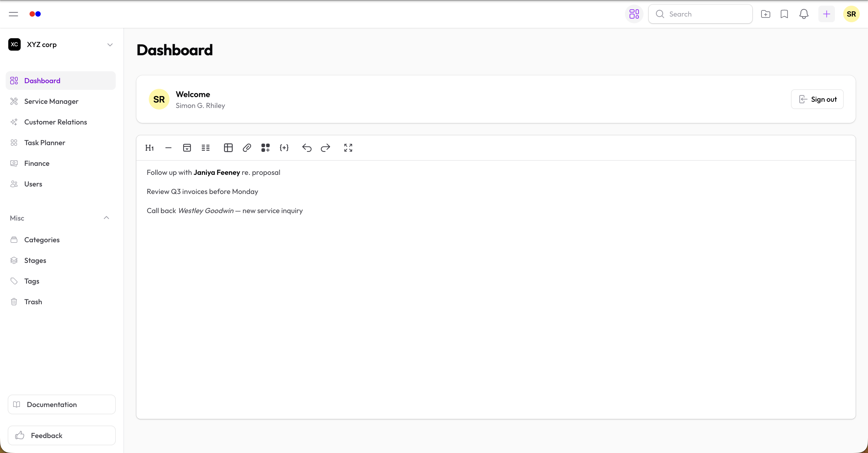The height and width of the screenshot is (453, 868).
Task: Open Finance in the sidebar
Action: (61, 163)
